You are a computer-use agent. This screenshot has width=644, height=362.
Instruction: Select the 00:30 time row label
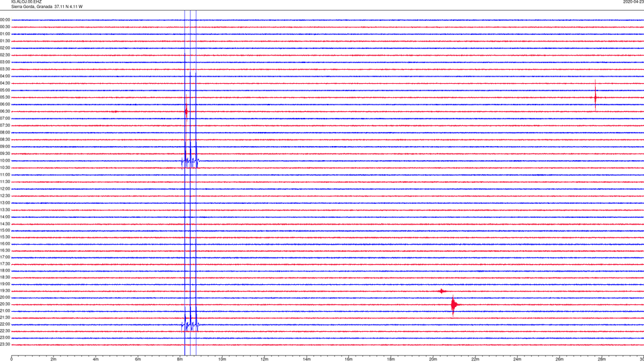(x=5, y=27)
